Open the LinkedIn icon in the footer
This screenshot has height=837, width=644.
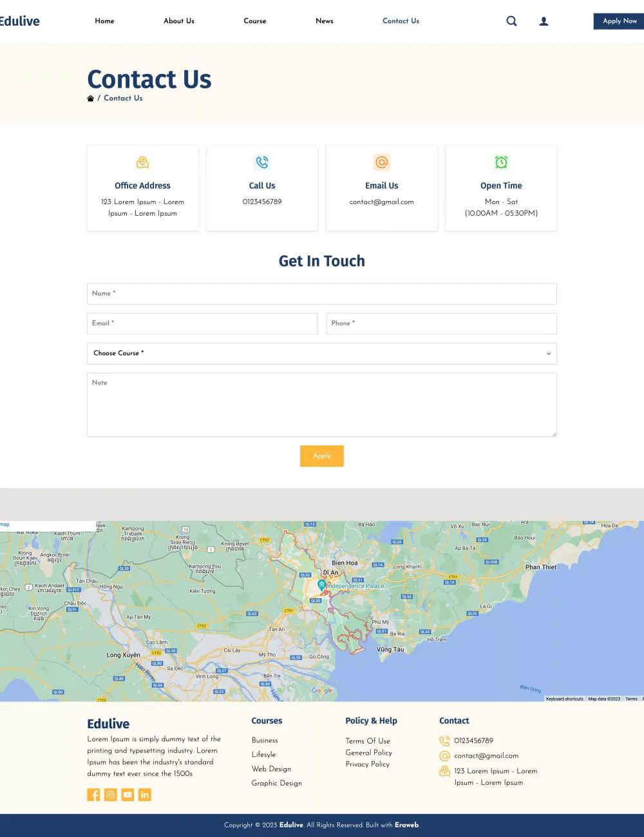point(145,795)
